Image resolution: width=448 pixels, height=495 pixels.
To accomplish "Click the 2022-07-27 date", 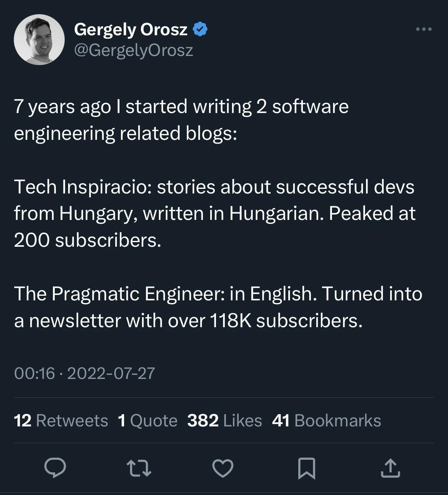I will click(111, 373).
